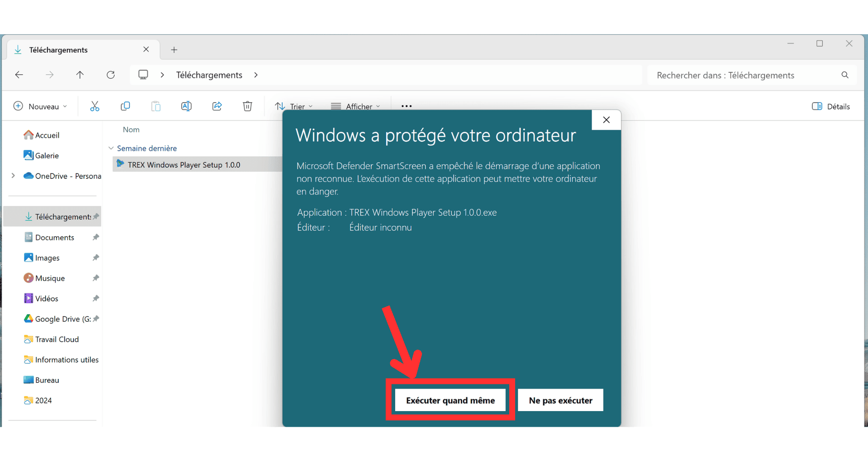Open a new tab with plus
868x461 pixels.
click(x=174, y=50)
